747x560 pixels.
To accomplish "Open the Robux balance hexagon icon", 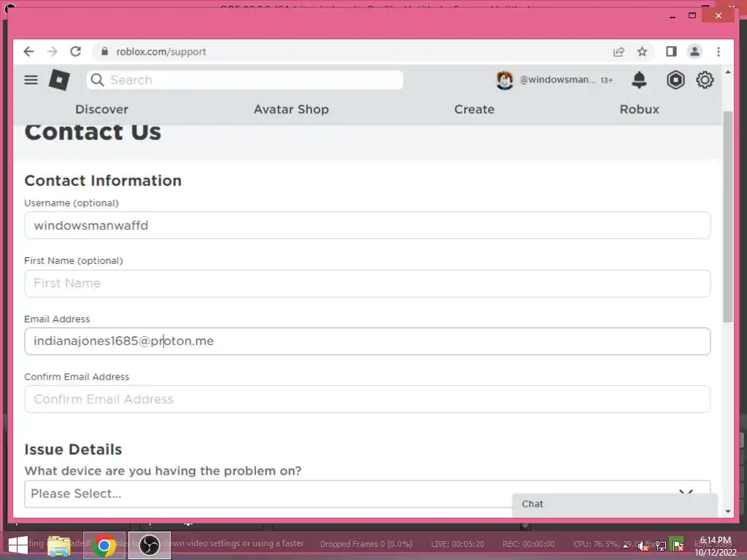I will [x=675, y=80].
